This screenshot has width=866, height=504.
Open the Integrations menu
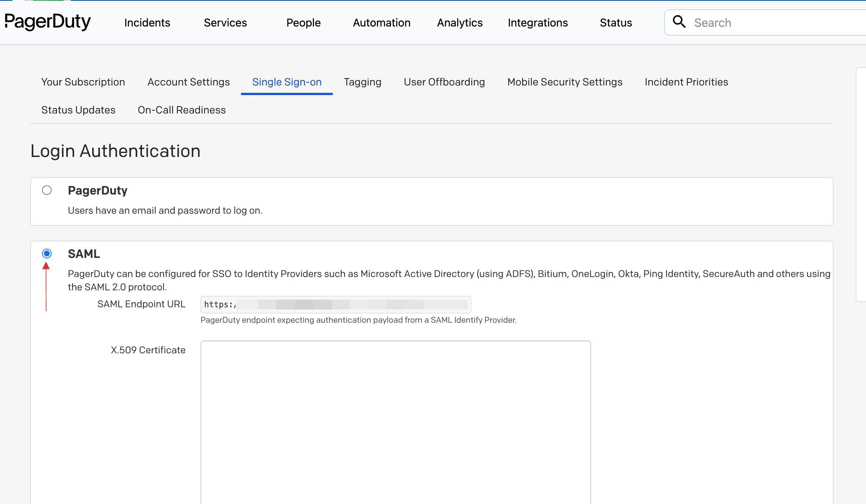pyautogui.click(x=538, y=23)
